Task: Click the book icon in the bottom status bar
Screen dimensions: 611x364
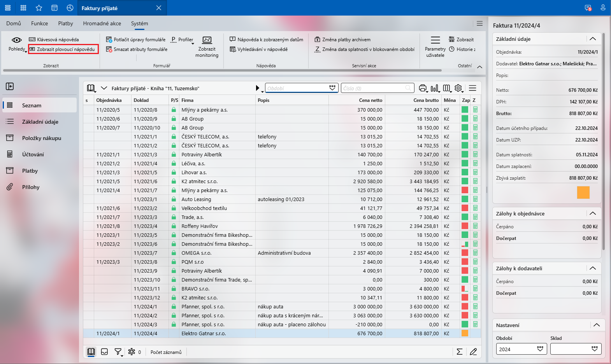Action: pyautogui.click(x=91, y=352)
